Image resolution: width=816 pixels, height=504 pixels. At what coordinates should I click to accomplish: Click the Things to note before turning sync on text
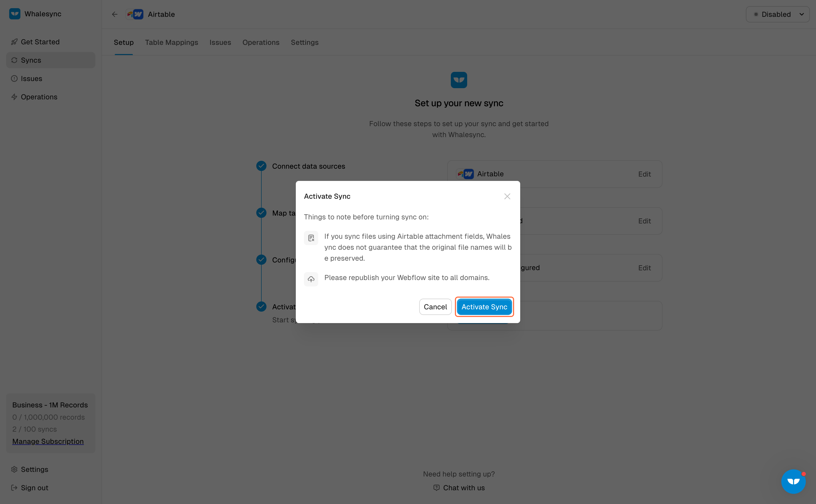coord(366,217)
